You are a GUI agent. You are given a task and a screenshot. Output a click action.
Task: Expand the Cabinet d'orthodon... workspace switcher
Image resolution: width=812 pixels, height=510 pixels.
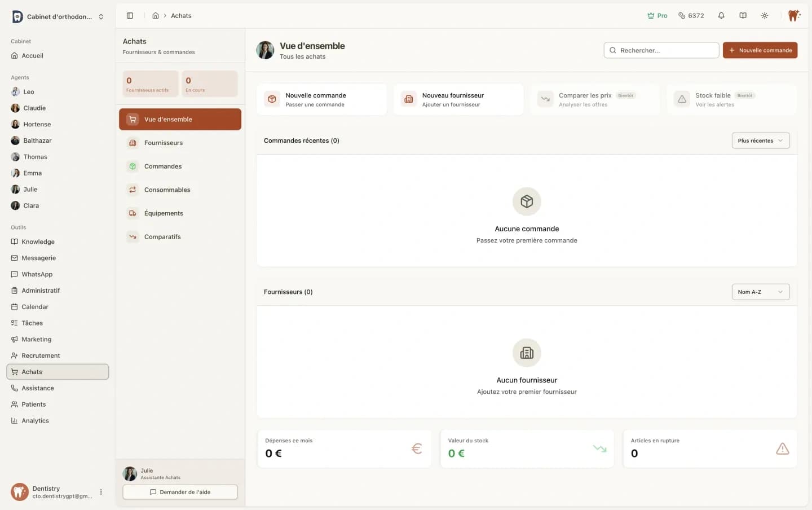(x=58, y=17)
